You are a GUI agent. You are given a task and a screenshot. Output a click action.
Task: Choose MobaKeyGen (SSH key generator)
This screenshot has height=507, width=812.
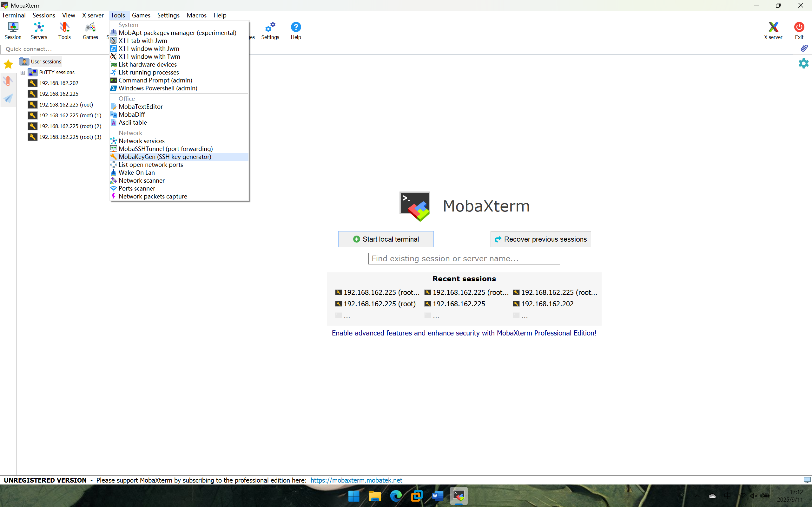click(165, 157)
